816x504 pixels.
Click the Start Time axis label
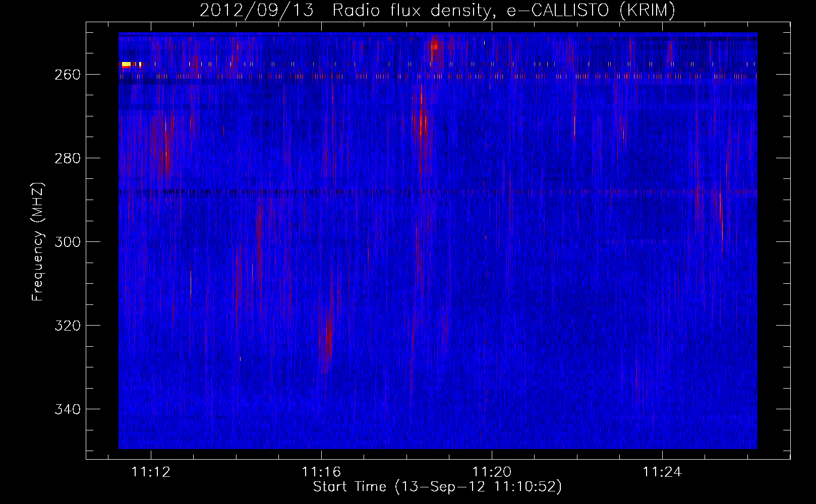[x=437, y=487]
